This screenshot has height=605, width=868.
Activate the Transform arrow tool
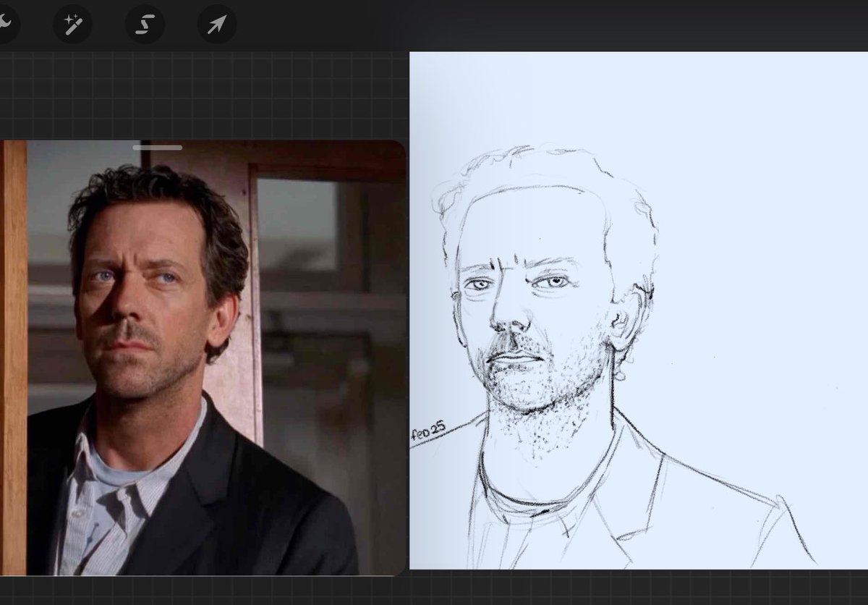tap(217, 24)
